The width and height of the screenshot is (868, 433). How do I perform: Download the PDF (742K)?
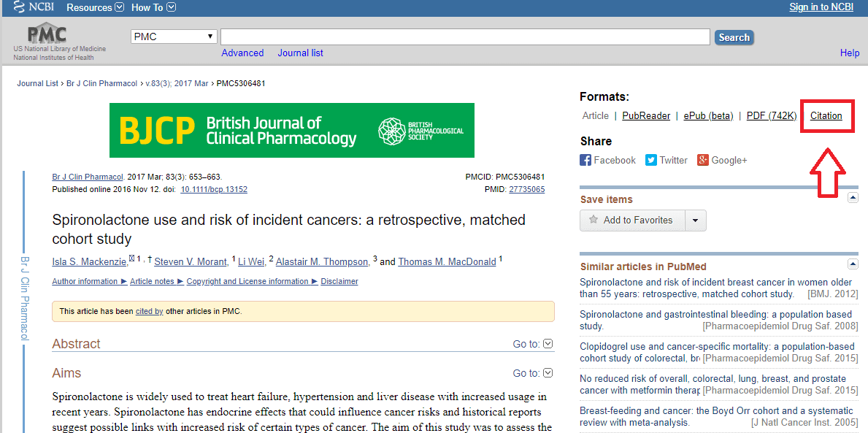pyautogui.click(x=772, y=115)
